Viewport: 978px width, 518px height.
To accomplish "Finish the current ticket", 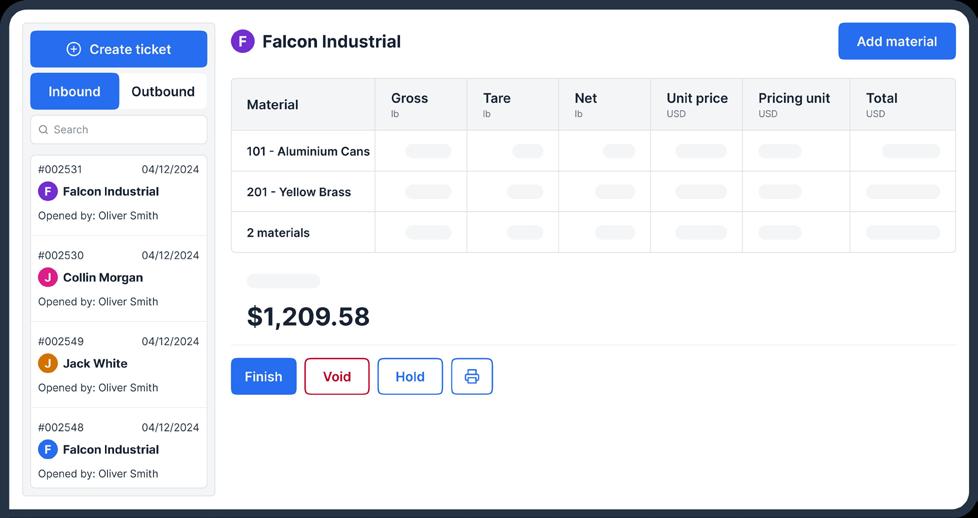I will [264, 377].
